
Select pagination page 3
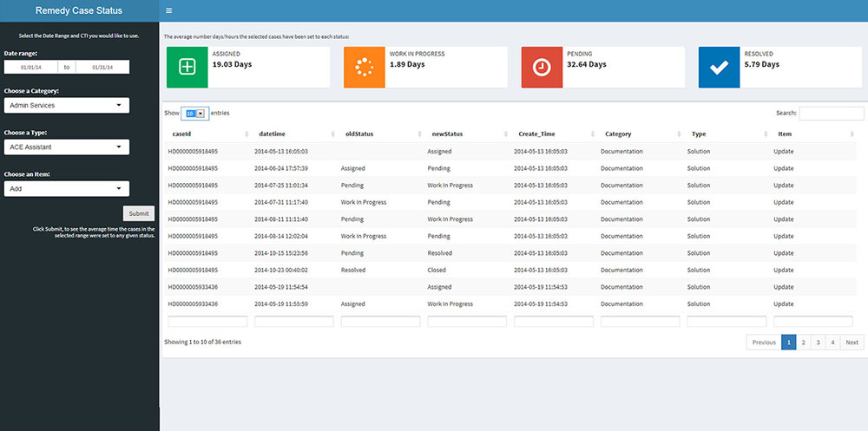819,343
